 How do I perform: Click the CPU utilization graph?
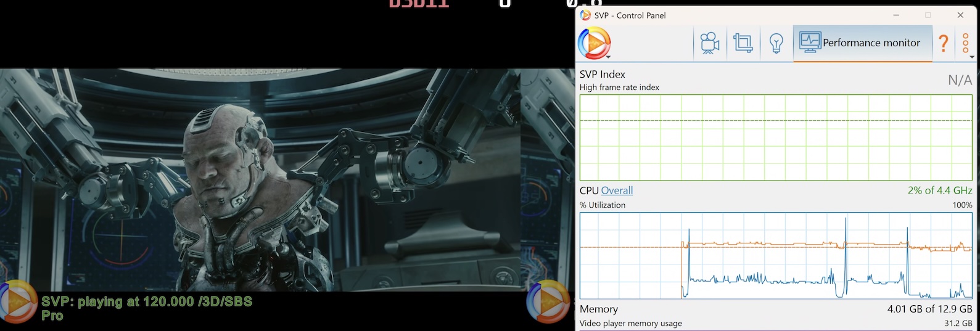775,256
